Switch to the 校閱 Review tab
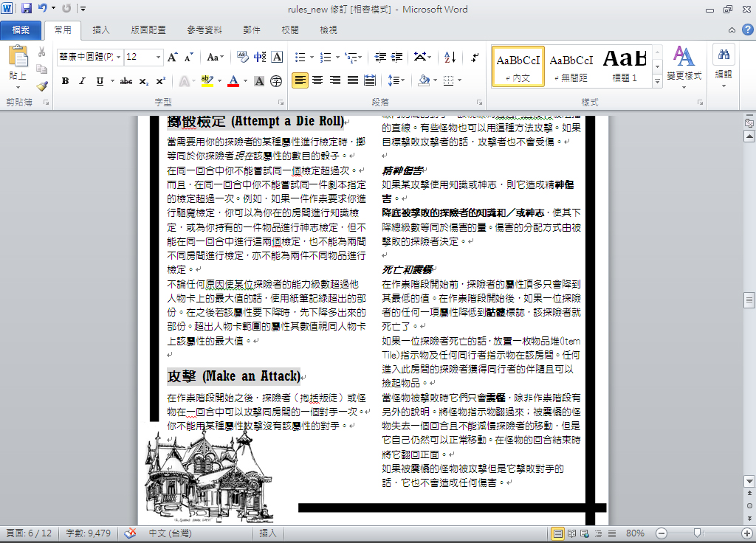 point(289,30)
